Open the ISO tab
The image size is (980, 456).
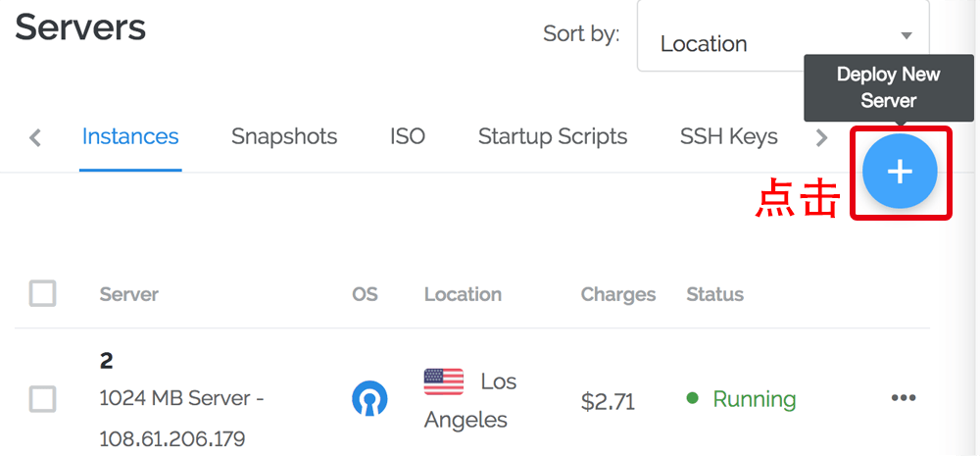coord(408,136)
